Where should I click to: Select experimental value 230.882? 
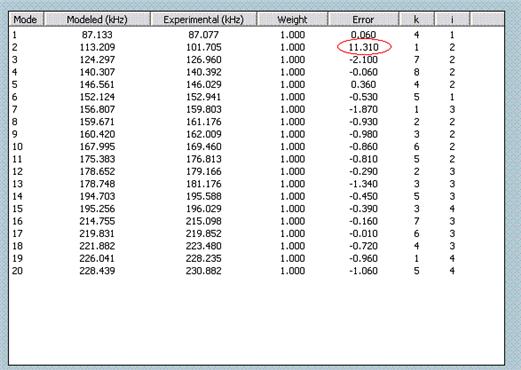tap(203, 271)
